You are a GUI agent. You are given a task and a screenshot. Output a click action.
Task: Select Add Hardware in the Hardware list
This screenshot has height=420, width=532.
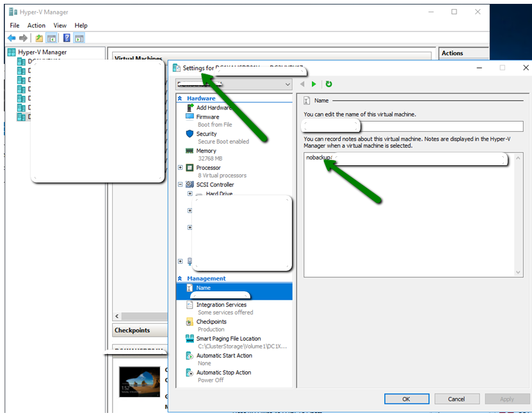click(214, 107)
